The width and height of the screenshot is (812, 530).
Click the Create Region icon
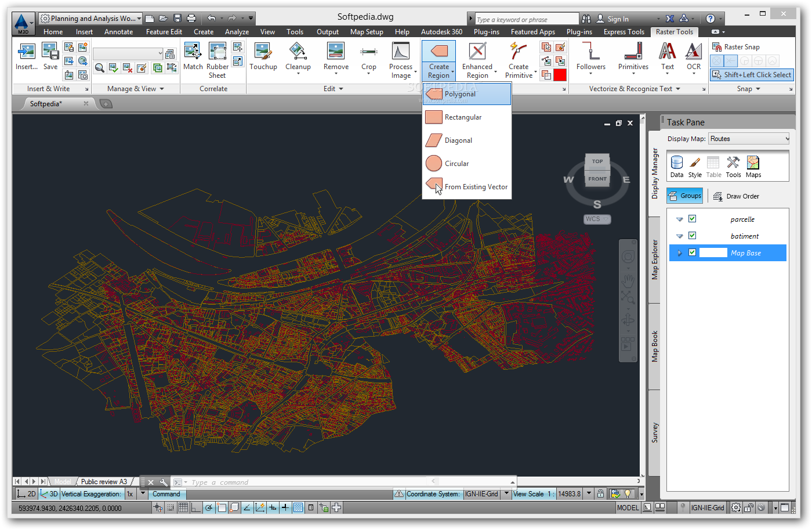click(x=439, y=52)
